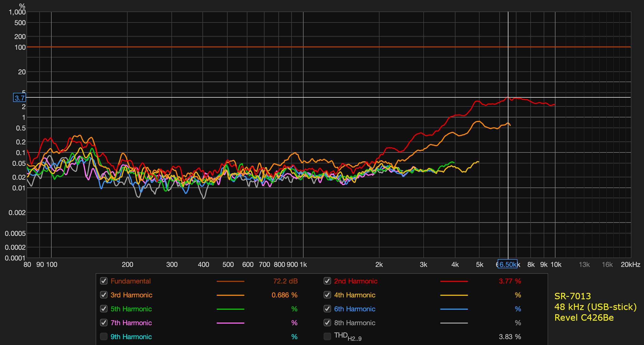Click the 48 kHz (USB-stick) annotation
This screenshot has height=345, width=644.
tap(596, 307)
